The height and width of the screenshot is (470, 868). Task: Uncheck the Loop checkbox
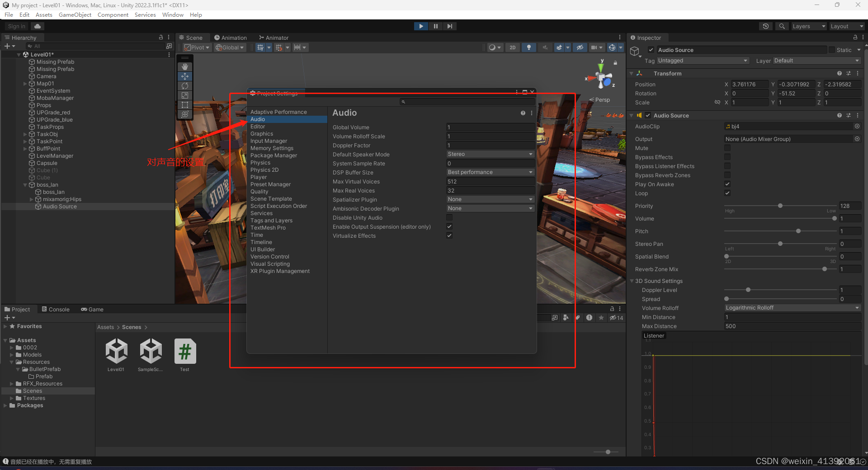727,193
